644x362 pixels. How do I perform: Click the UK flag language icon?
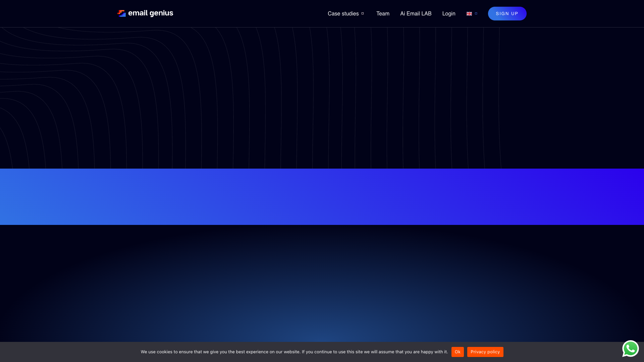pyautogui.click(x=469, y=14)
